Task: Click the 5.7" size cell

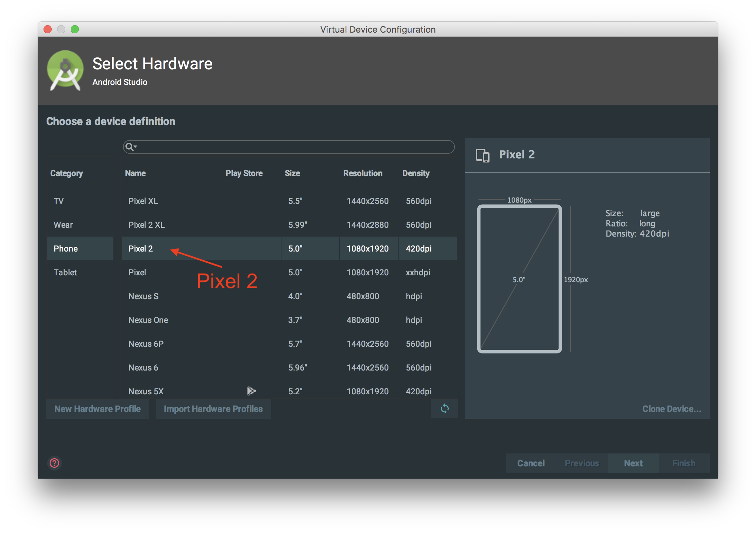Action: (x=295, y=344)
